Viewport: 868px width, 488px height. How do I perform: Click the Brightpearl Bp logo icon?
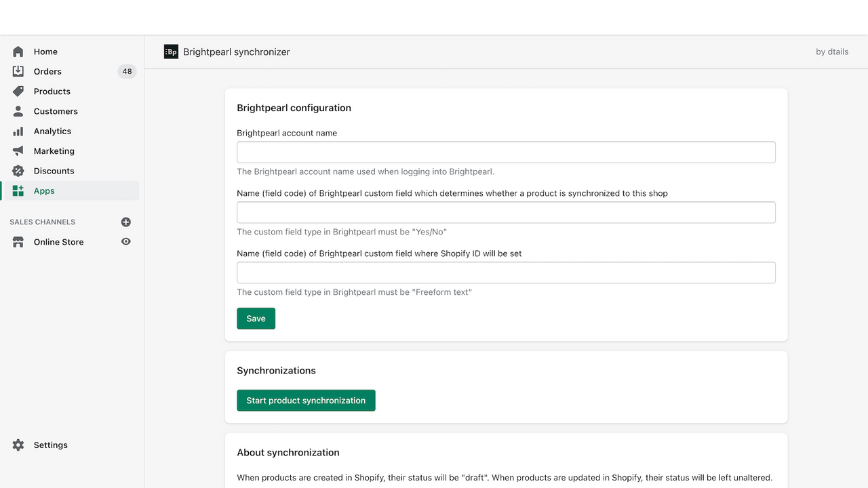tap(171, 52)
